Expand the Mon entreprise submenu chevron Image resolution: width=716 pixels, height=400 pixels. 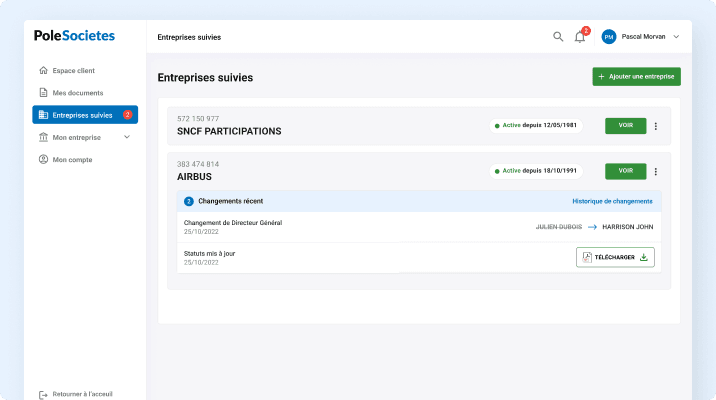pyautogui.click(x=127, y=137)
